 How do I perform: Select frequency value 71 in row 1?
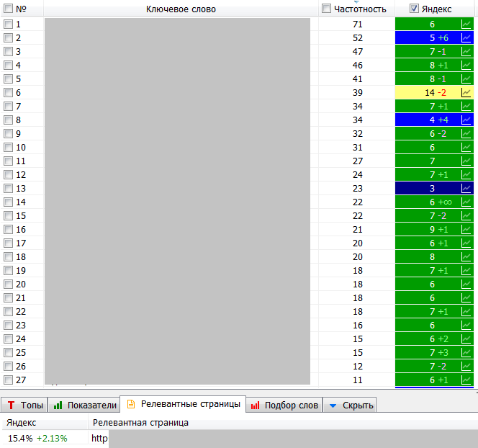coord(357,24)
